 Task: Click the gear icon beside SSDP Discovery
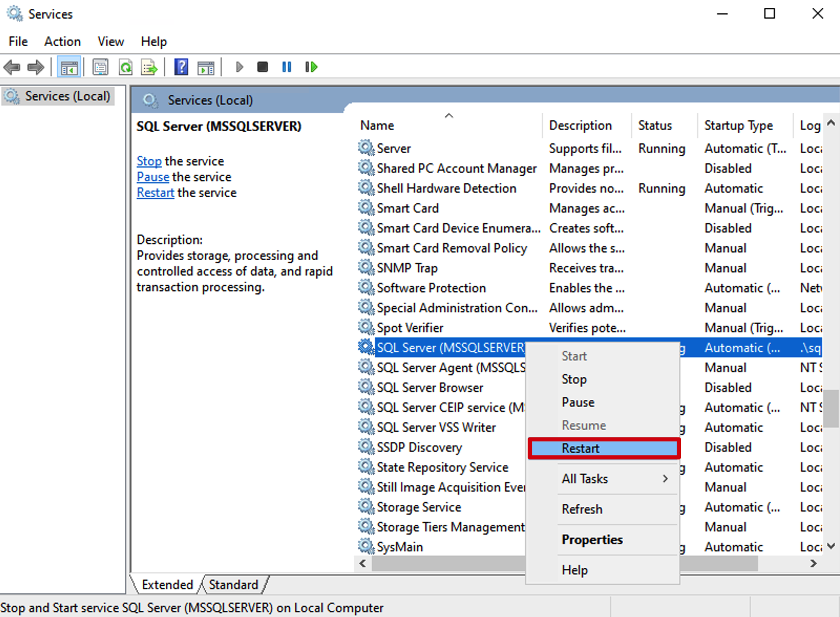coord(366,447)
